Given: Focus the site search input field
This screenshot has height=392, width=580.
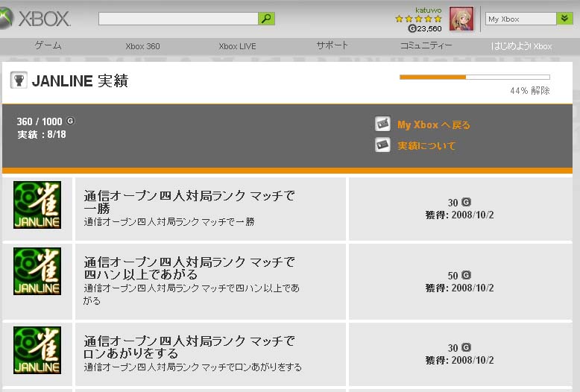Looking at the screenshot, I should click(x=178, y=19).
